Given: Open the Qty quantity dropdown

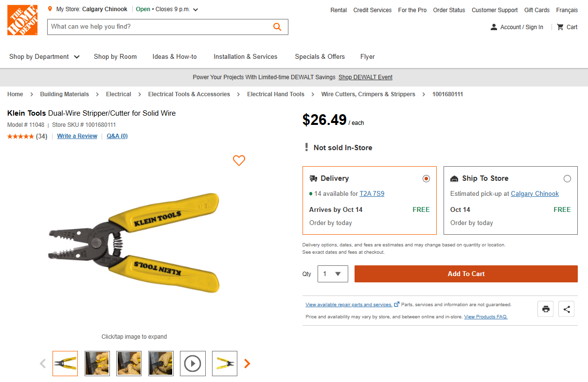Looking at the screenshot, I should [333, 274].
